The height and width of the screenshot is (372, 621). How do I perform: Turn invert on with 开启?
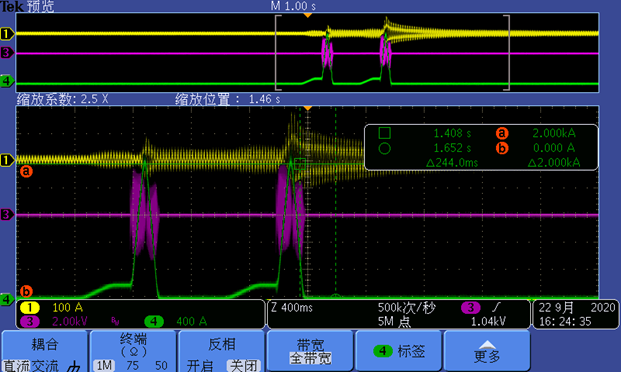(200, 366)
